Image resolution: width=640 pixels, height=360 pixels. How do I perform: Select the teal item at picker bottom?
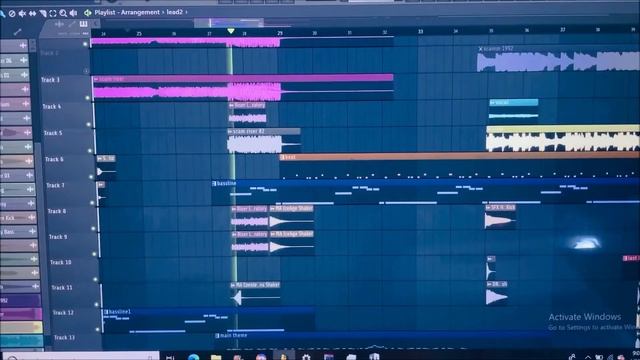[21, 341]
